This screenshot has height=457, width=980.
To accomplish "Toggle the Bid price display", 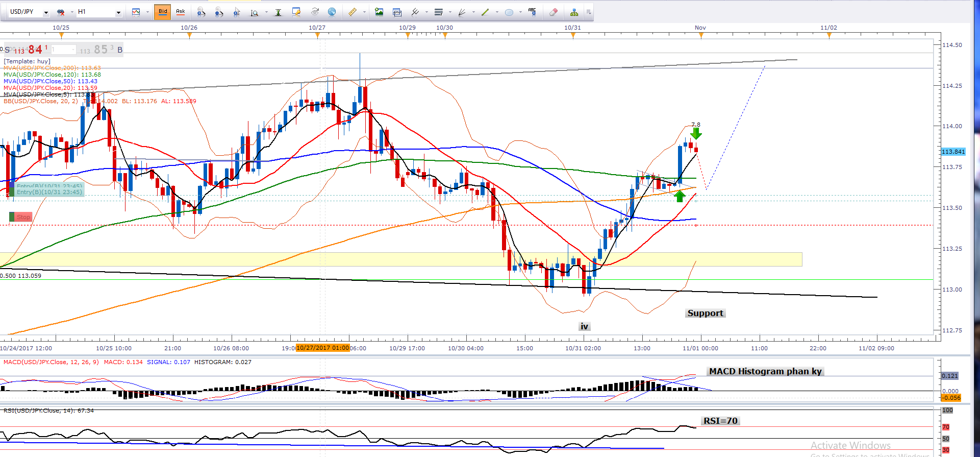I will (163, 12).
